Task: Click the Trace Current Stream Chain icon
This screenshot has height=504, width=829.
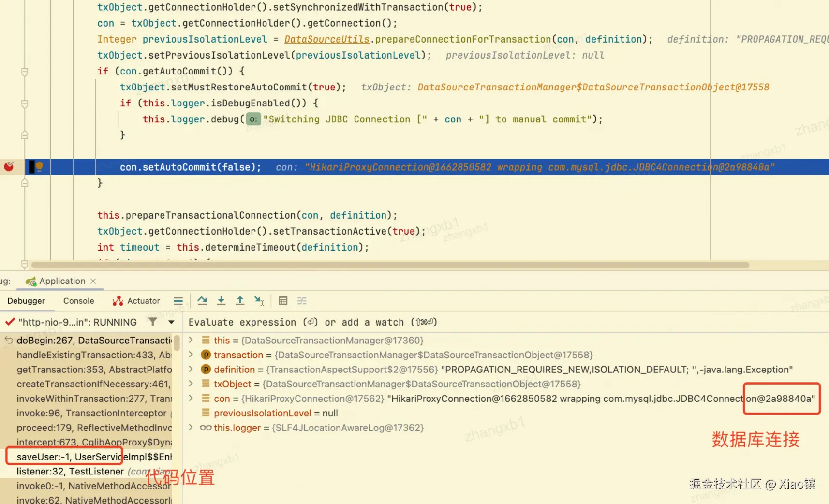Action: click(x=302, y=301)
